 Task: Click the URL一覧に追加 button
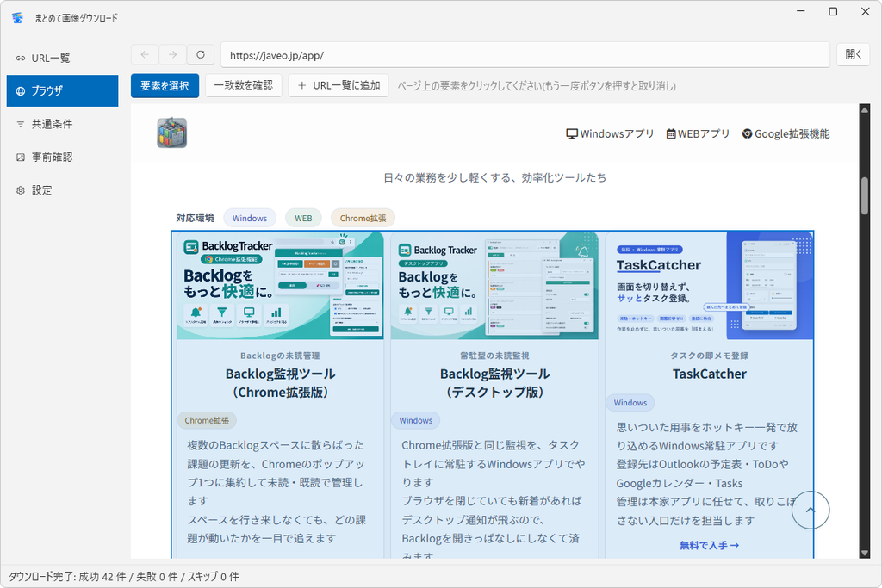(339, 85)
